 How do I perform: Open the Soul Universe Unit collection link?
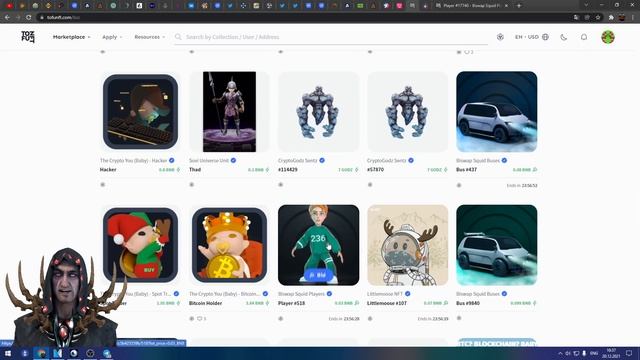click(x=209, y=160)
